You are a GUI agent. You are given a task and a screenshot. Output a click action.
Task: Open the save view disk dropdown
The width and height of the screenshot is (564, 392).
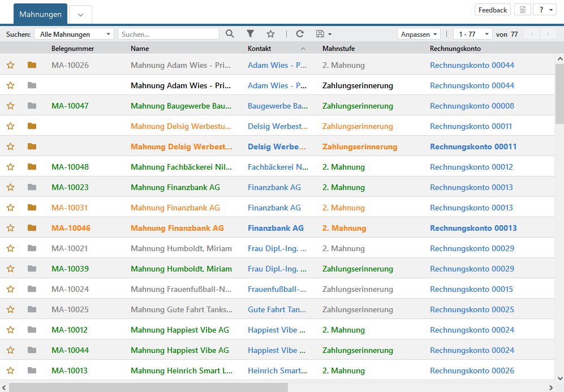(324, 34)
